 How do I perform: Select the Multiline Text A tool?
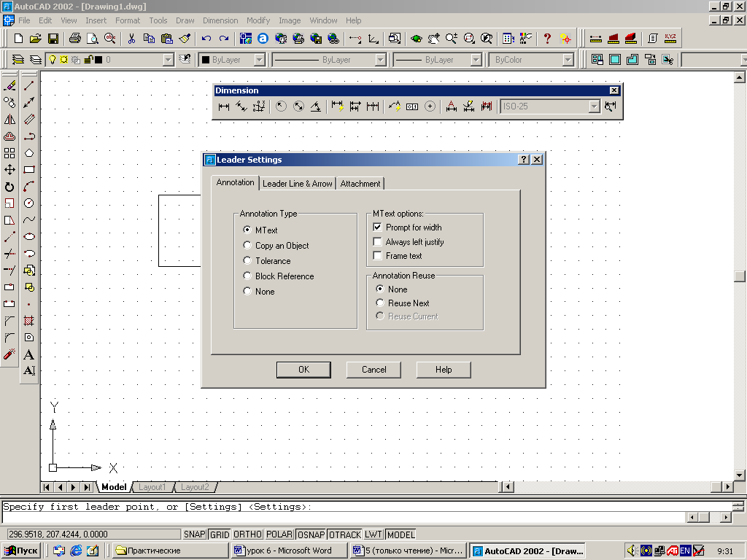click(x=29, y=354)
